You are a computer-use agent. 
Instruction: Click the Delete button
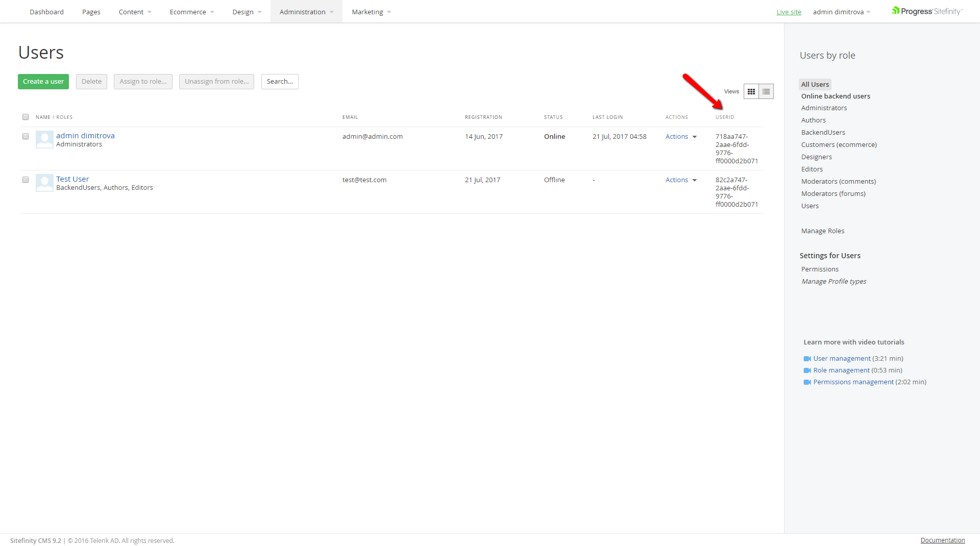(91, 82)
